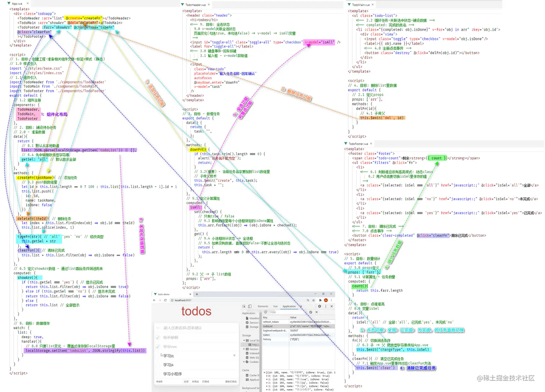
Task: Close the DevTools panel
Action: (332, 306)
